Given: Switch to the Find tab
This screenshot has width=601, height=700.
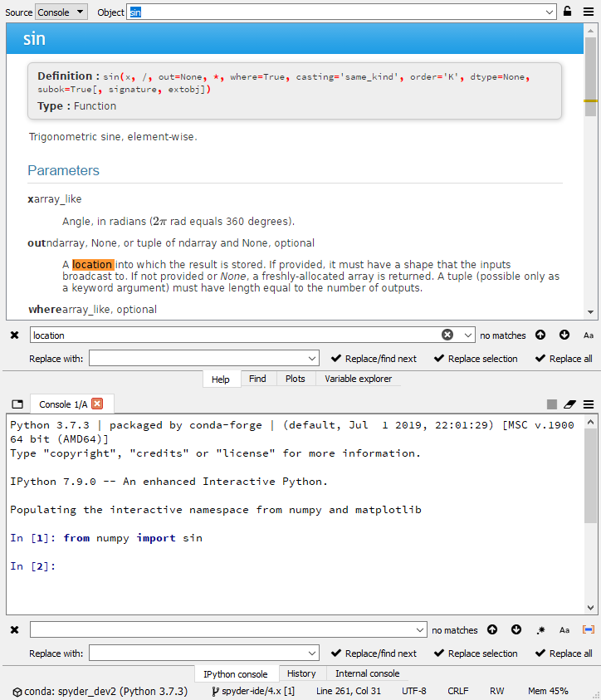Looking at the screenshot, I should click(x=257, y=379).
